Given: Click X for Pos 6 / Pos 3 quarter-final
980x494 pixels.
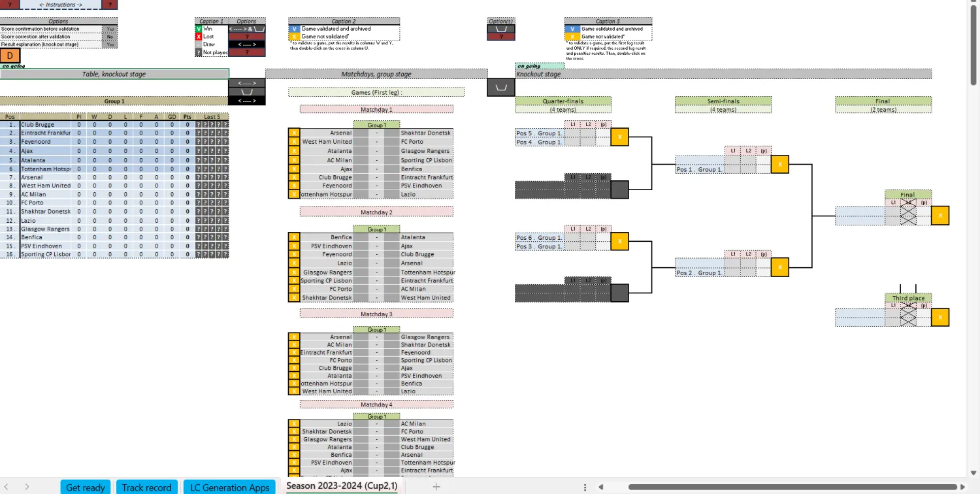Looking at the screenshot, I should tap(619, 242).
